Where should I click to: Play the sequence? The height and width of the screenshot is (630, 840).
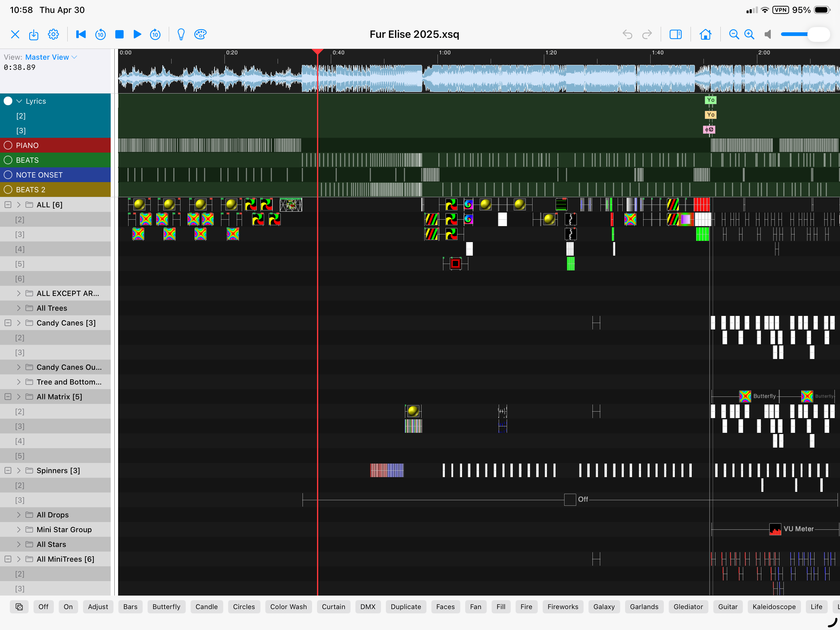(x=137, y=34)
